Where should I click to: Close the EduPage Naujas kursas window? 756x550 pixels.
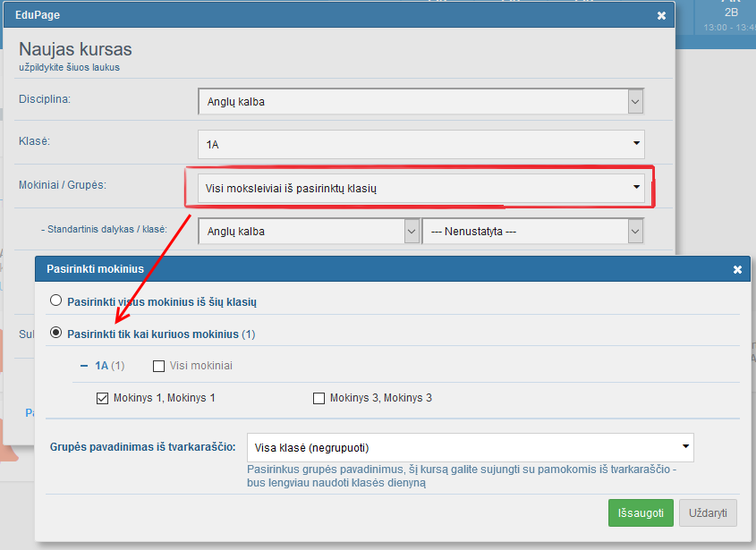[661, 15]
